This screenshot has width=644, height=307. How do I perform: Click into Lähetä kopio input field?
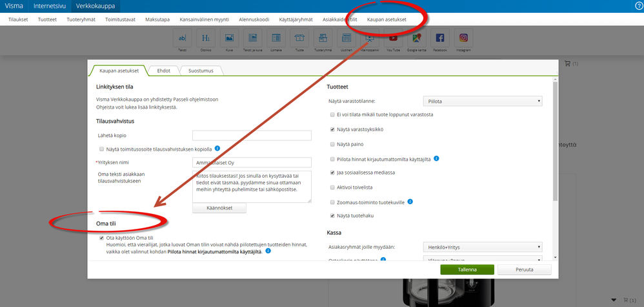point(252,136)
